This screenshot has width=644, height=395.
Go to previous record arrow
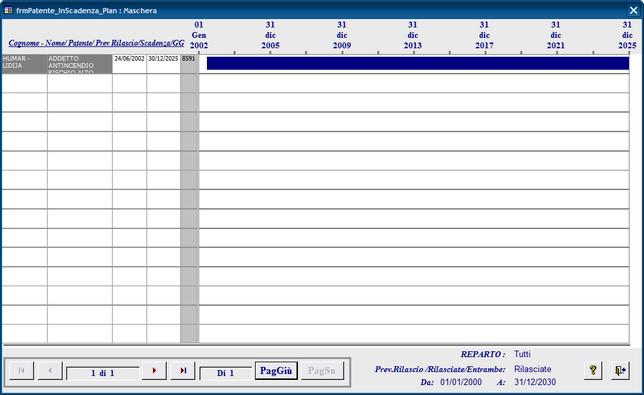pyautogui.click(x=50, y=370)
